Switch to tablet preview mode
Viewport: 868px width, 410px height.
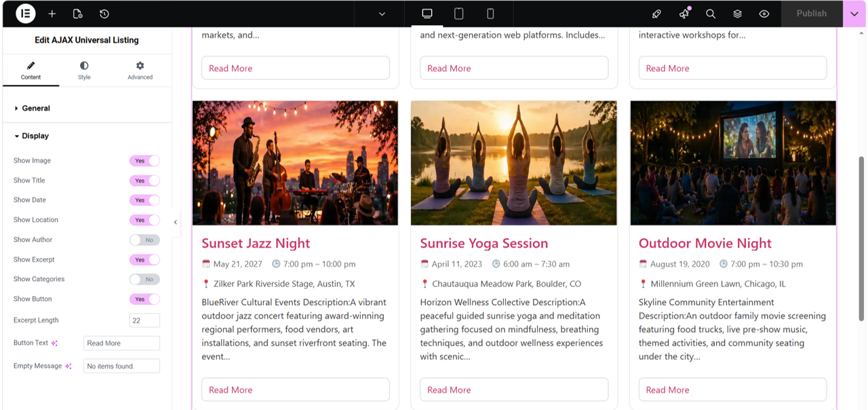click(x=458, y=14)
